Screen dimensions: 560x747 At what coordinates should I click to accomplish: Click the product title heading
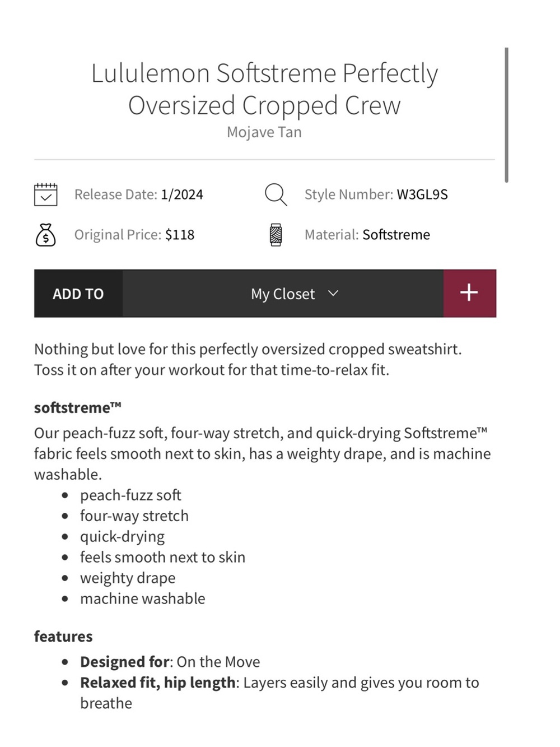pyautogui.click(x=264, y=89)
